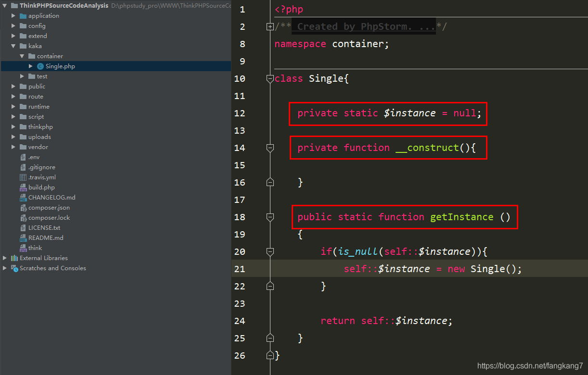Click the composer.json file icon
Viewport: 588px width, 375px height.
pos(23,208)
